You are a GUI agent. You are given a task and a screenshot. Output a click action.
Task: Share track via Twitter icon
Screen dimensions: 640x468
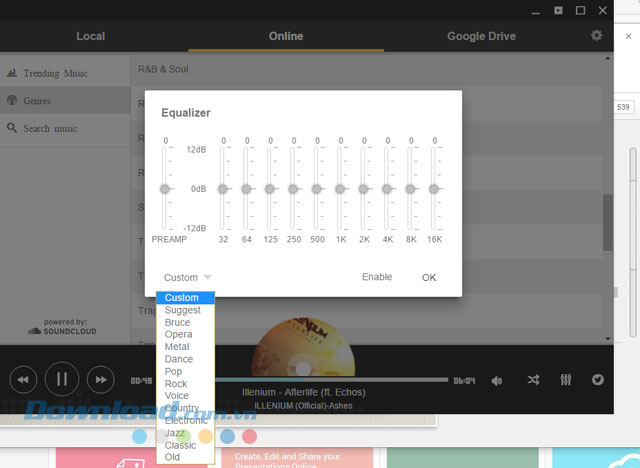(598, 380)
